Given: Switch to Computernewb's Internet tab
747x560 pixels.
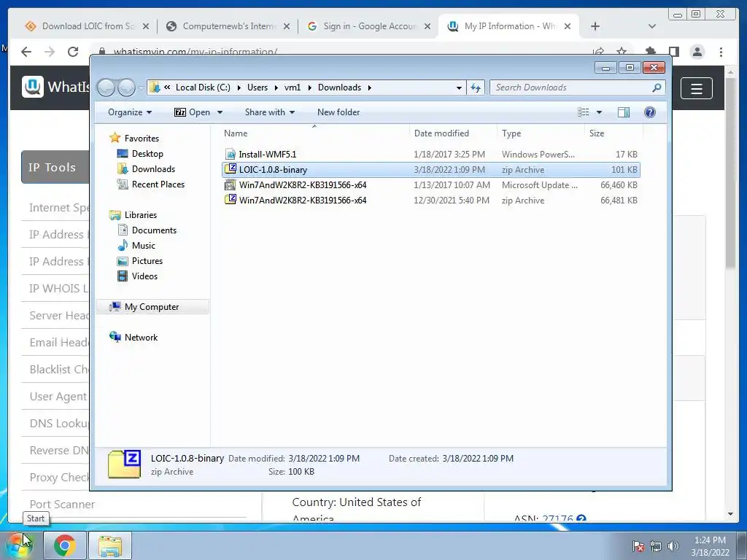Looking at the screenshot, I should [228, 26].
